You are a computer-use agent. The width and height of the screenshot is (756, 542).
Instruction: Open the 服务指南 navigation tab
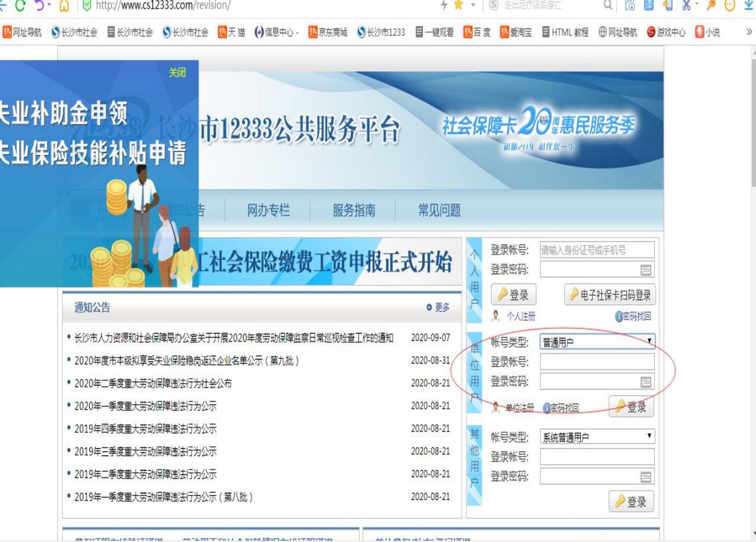tap(354, 210)
